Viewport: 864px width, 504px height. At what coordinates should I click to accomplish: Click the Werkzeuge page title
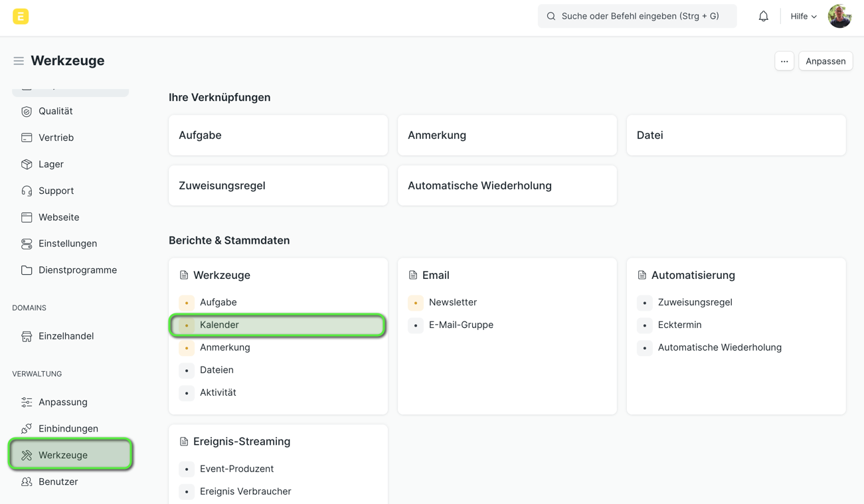point(68,61)
